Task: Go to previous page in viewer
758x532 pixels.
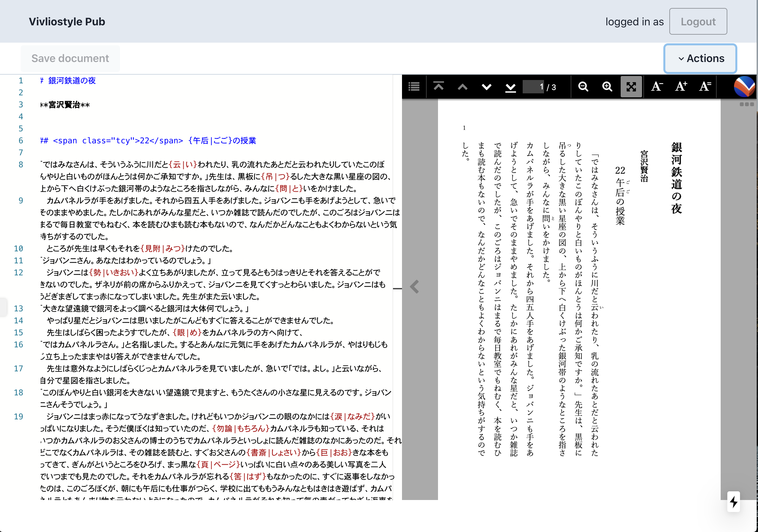Action: click(x=462, y=87)
